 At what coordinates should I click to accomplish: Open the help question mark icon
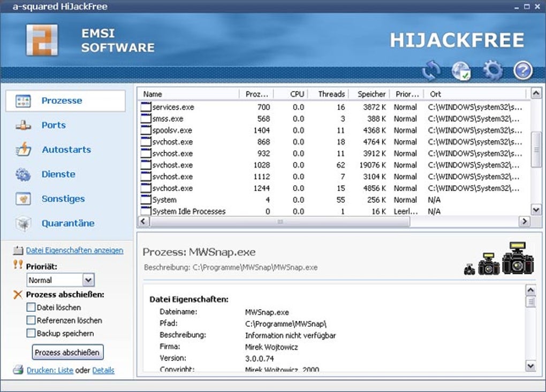tap(523, 70)
